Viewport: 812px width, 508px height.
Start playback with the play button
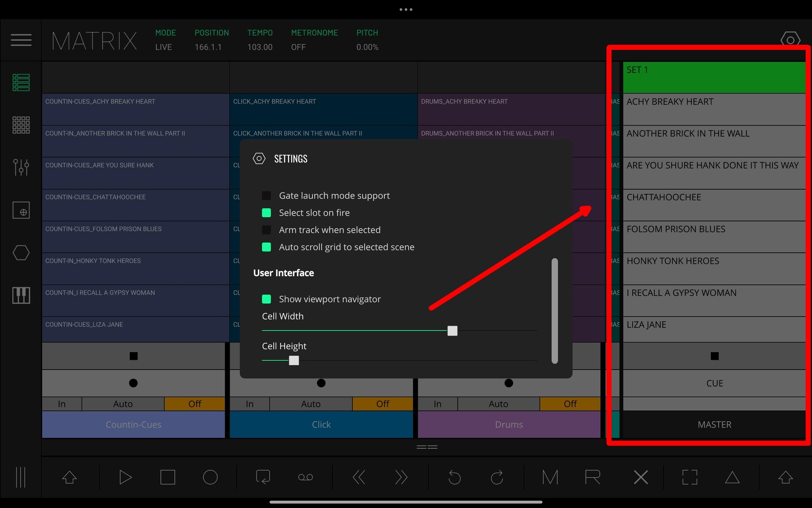[x=126, y=478]
